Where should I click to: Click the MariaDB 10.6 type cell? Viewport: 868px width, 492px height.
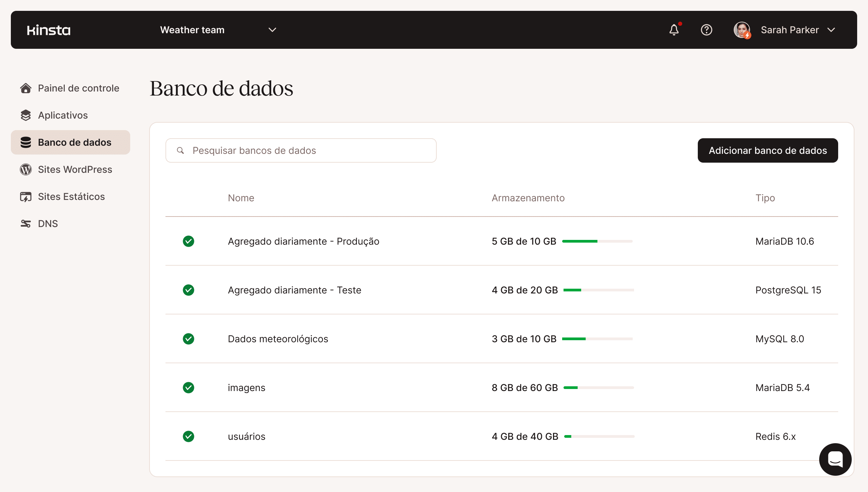click(785, 241)
